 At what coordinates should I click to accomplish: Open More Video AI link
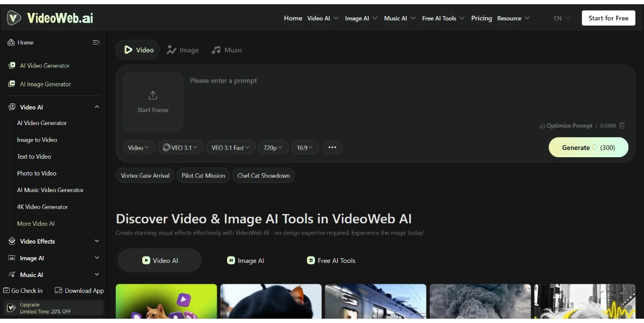click(36, 224)
